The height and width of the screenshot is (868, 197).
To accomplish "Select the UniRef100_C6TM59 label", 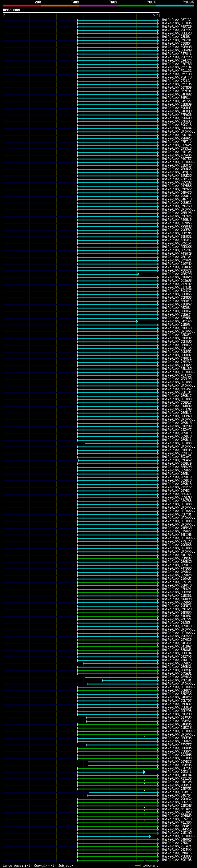I will [x=176, y=88].
